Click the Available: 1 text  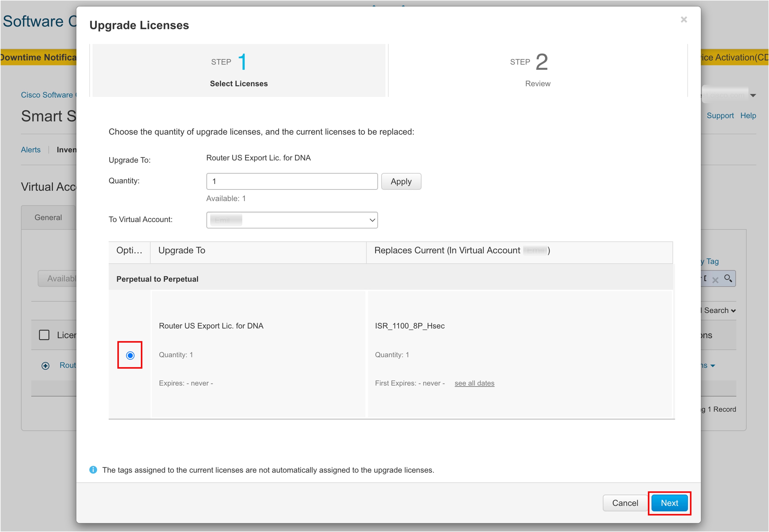coord(226,198)
